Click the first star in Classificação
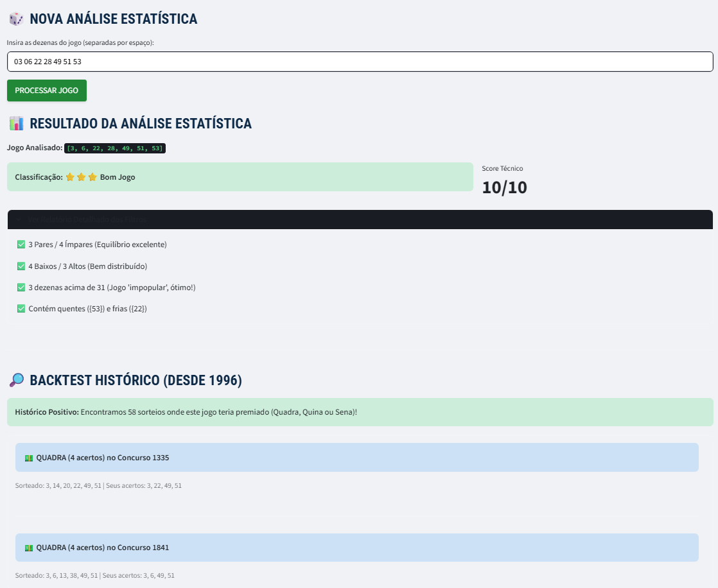 tap(70, 177)
